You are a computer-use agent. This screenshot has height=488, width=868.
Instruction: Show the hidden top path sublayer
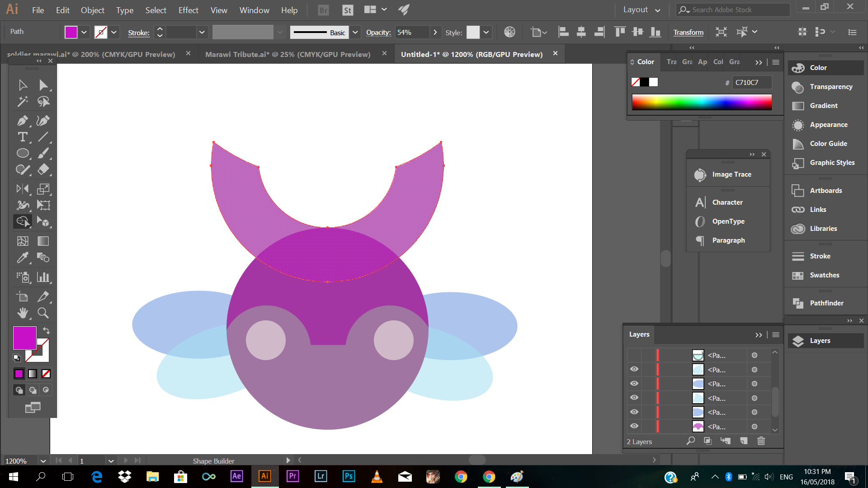634,355
